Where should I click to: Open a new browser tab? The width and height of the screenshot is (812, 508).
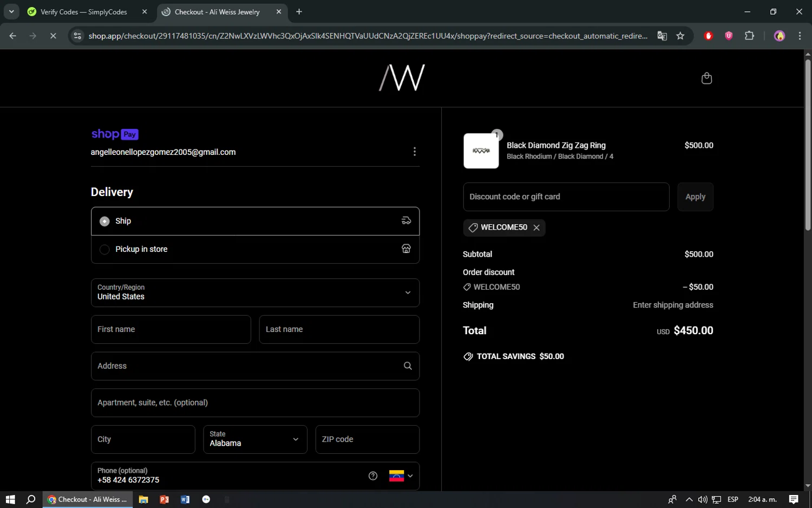(299, 12)
